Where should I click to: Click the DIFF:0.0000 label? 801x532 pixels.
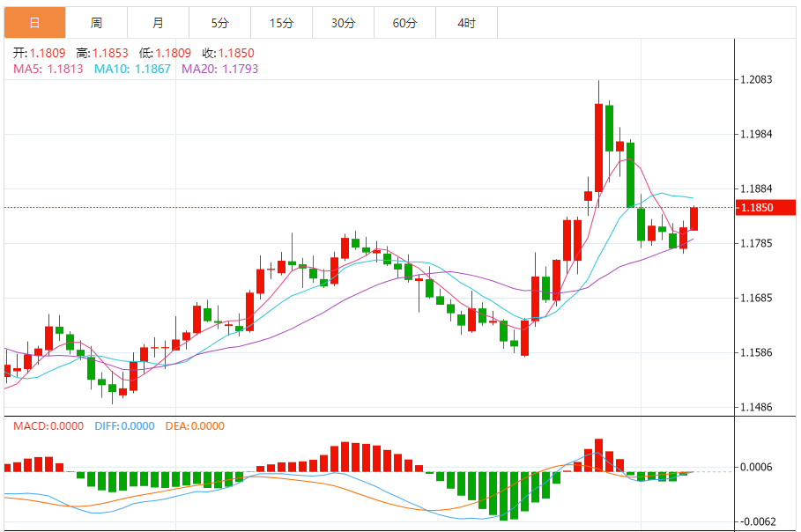[124, 425]
